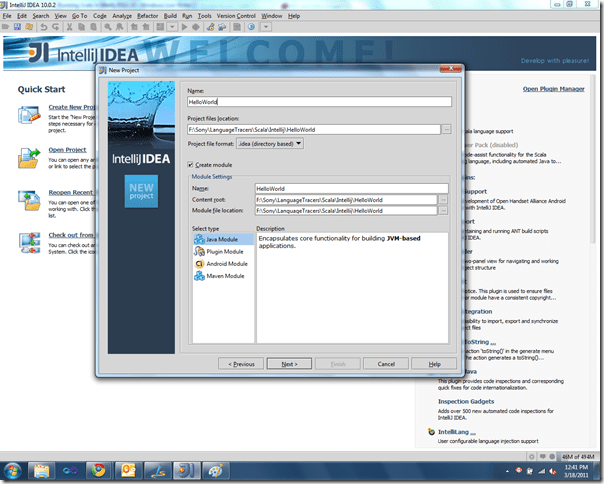Choose the Plugin Module type
The image size is (604, 484).
click(219, 252)
